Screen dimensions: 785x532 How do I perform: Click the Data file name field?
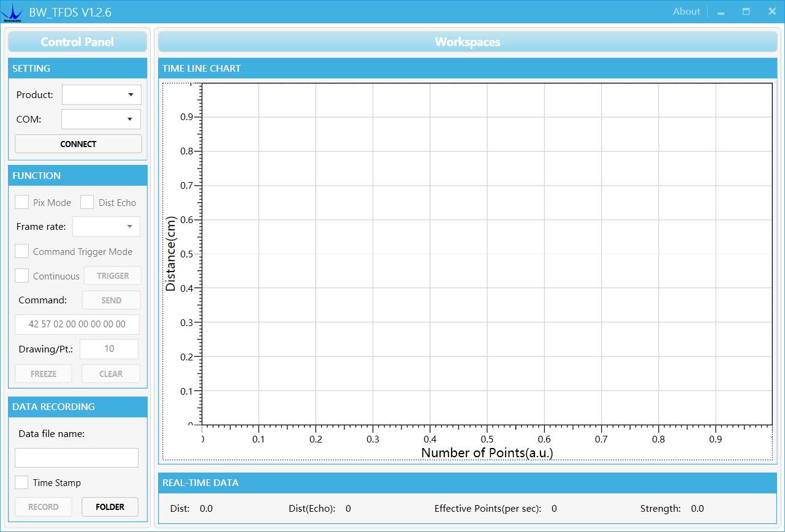pos(77,458)
